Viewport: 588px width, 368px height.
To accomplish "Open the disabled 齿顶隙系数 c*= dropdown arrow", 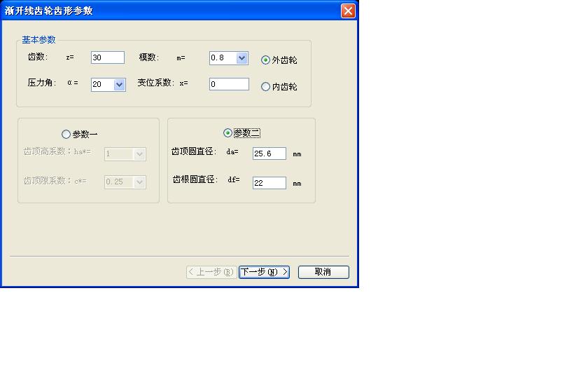I will point(139,182).
